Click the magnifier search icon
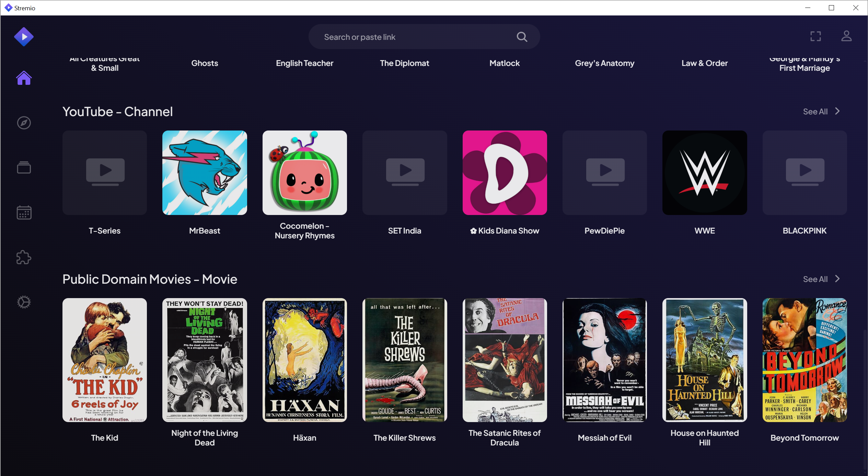The height and width of the screenshot is (476, 868). click(522, 37)
